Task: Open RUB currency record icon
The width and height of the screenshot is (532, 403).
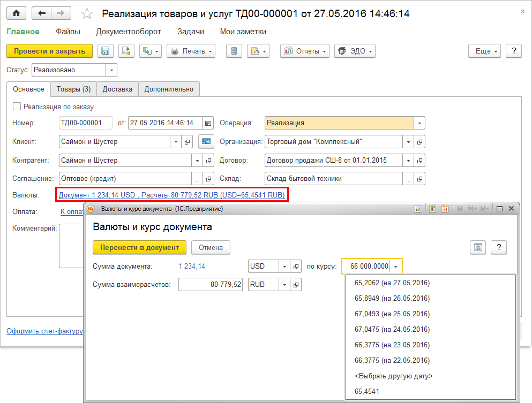Action: click(296, 285)
